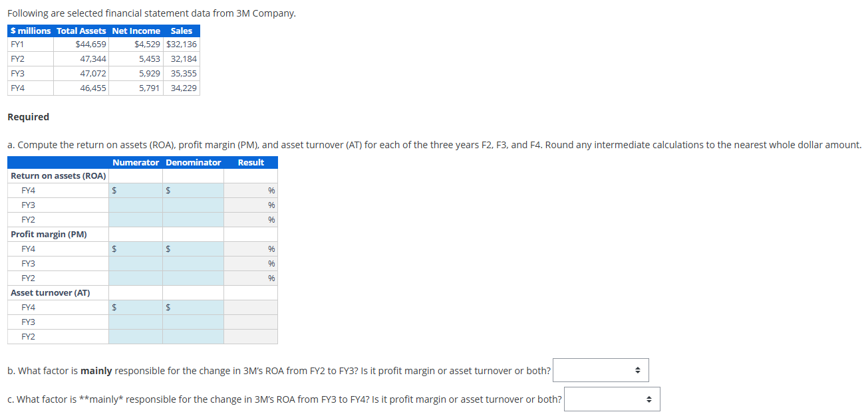This screenshot has height=418, width=868.
Task: Click the Profit margin FY3 Result field
Action: (249, 263)
